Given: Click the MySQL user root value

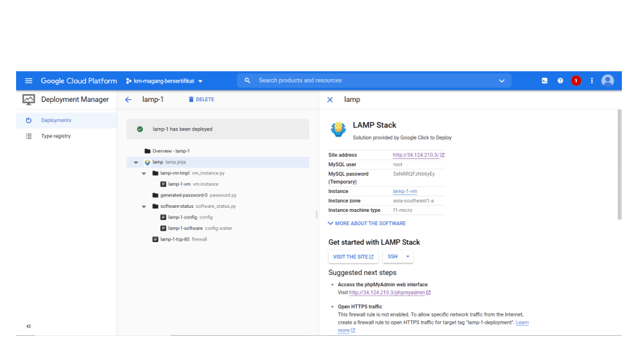Looking at the screenshot, I should coord(398,165).
